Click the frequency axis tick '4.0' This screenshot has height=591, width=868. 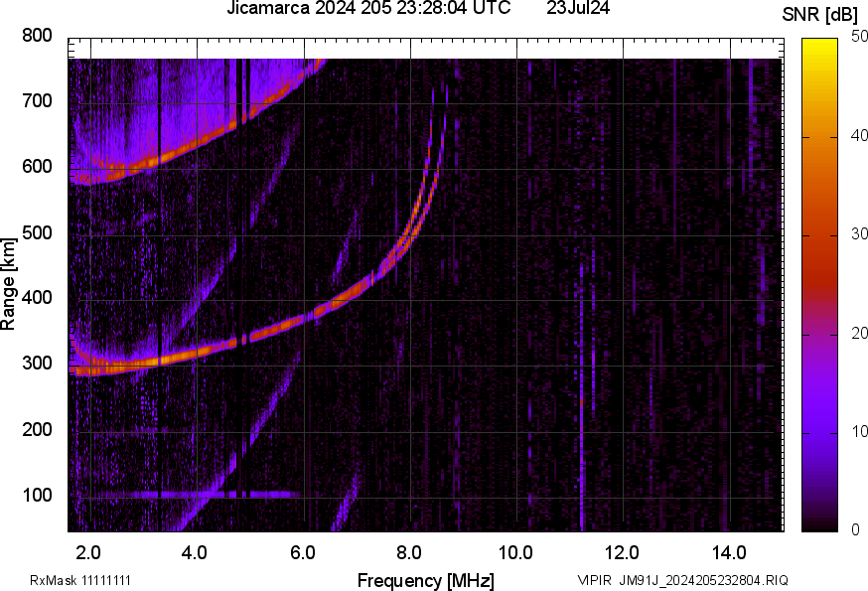pos(195,552)
